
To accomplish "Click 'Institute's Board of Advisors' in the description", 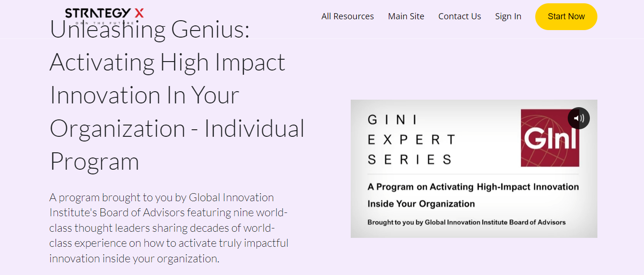I will 117,212.
